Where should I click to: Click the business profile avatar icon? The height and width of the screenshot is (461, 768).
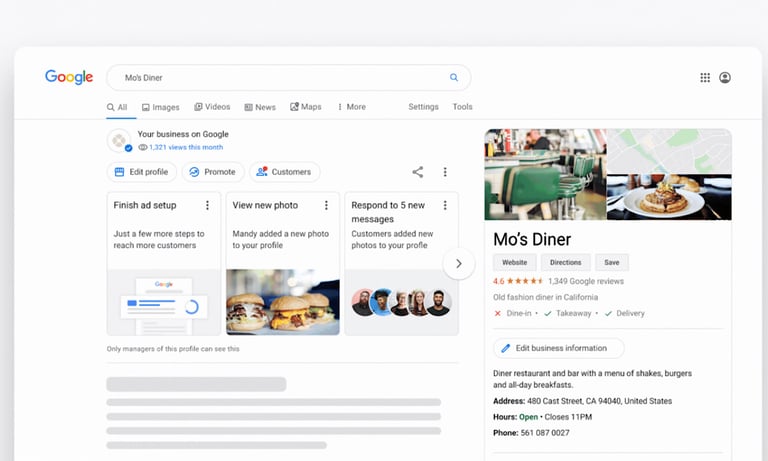119,141
